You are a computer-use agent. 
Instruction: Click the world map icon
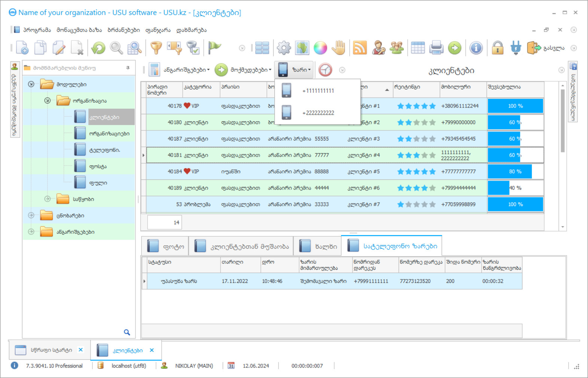click(x=302, y=48)
